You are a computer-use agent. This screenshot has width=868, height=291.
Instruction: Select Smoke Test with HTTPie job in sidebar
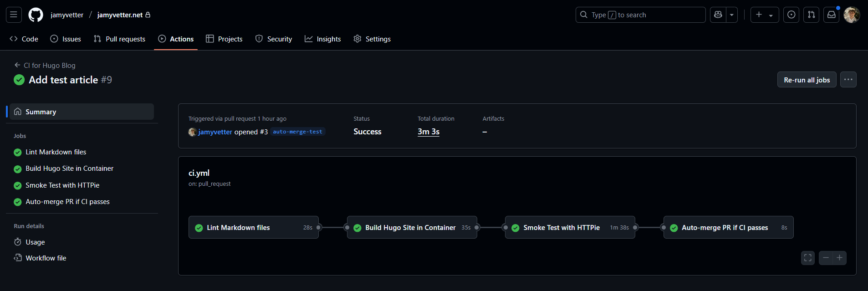pos(62,185)
